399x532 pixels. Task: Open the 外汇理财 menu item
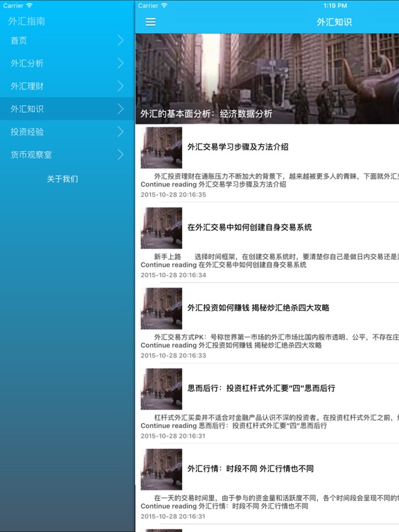tap(67, 86)
